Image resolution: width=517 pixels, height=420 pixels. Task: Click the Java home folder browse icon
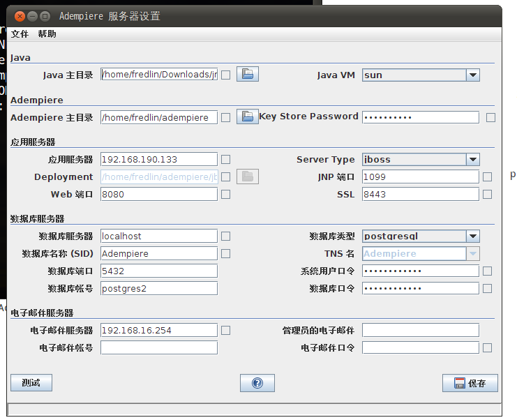click(248, 74)
